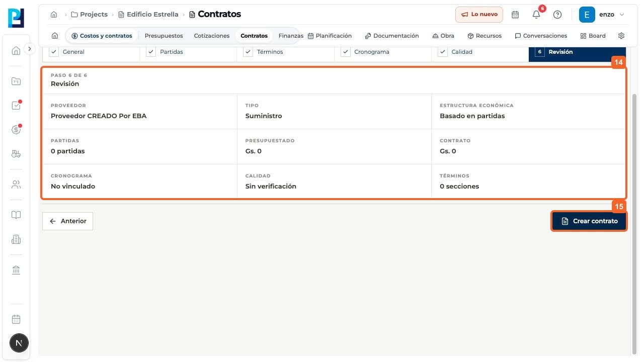Open the calendar icon at sidebar bottom
644x362 pixels.
click(16, 319)
